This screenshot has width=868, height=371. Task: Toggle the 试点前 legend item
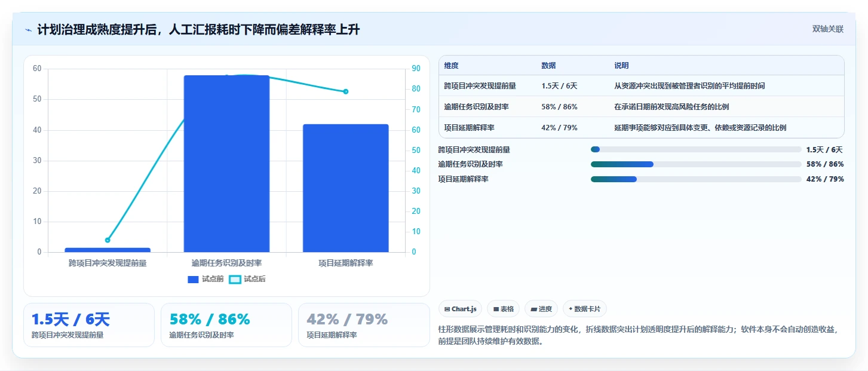point(206,279)
